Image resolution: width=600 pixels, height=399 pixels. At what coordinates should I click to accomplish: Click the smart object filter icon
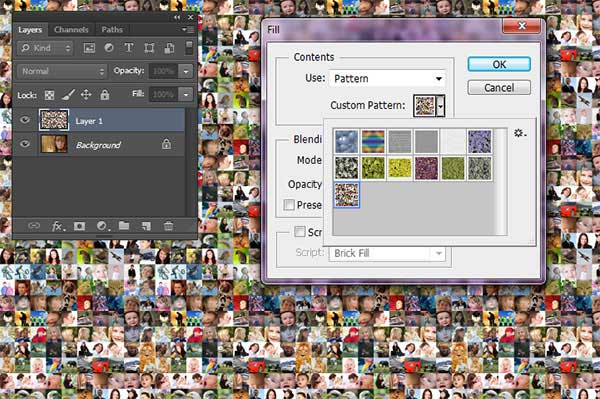click(x=169, y=48)
